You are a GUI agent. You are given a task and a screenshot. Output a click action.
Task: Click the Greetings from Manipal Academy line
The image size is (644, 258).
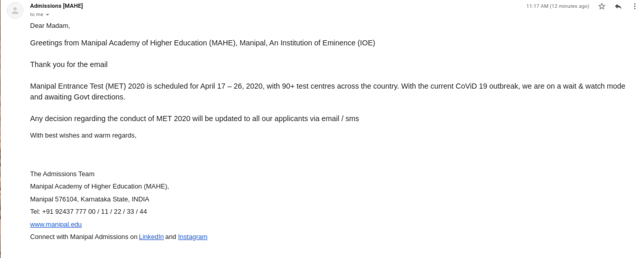[203, 43]
